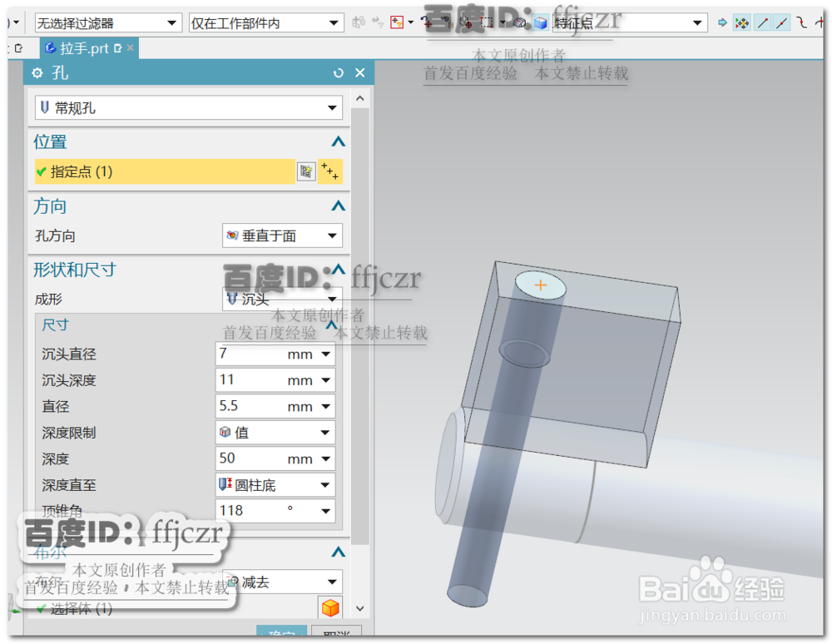Screen dimensions: 832x644
Task: Close the 孔 dialog with X
Action: click(359, 72)
